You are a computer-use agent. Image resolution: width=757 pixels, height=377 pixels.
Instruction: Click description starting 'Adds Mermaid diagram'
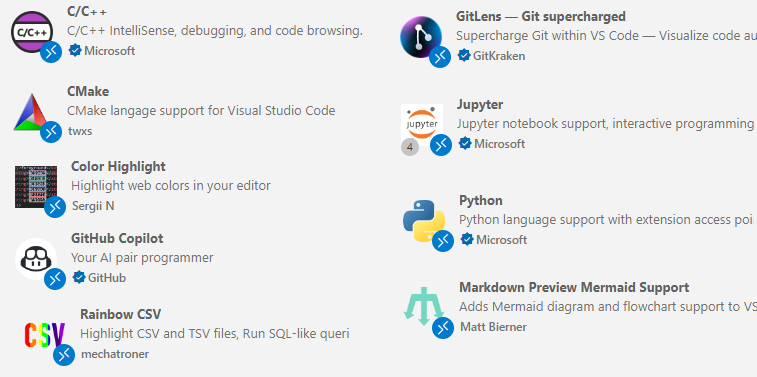tap(608, 307)
